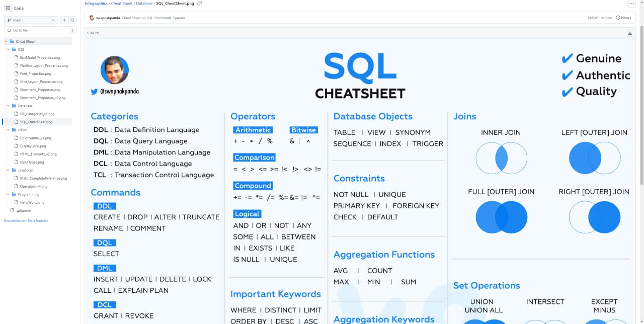This screenshot has width=644, height=324.
Task: Select HTML_Elements_v2.png in file tree
Action: tap(38, 154)
